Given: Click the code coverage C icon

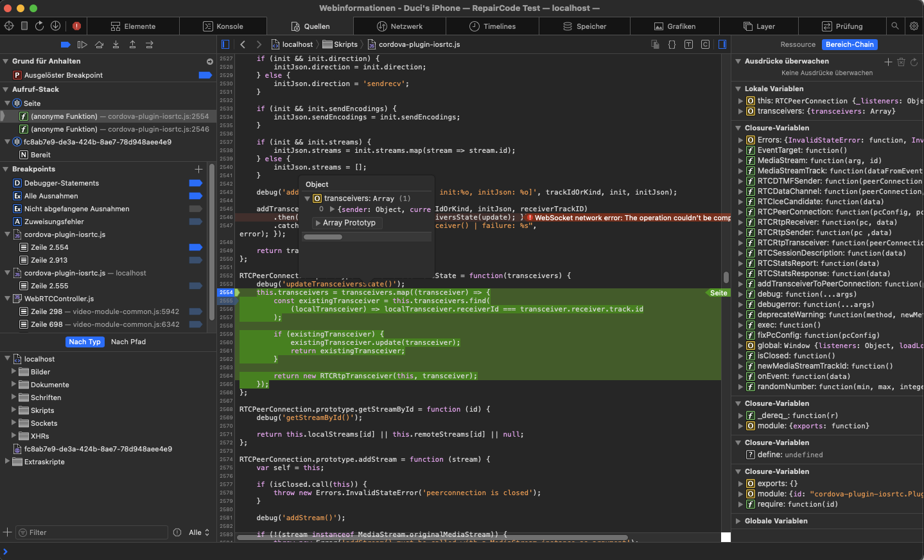Looking at the screenshot, I should [x=705, y=44].
